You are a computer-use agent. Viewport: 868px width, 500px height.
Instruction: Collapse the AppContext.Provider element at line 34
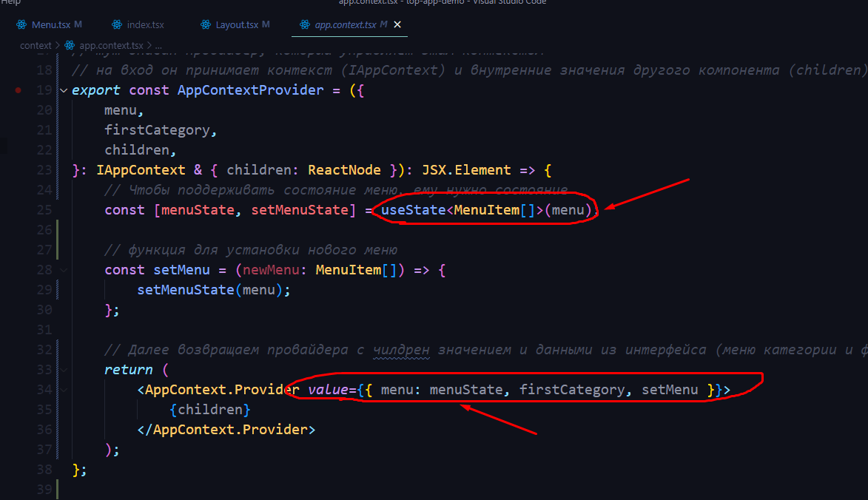coord(64,389)
